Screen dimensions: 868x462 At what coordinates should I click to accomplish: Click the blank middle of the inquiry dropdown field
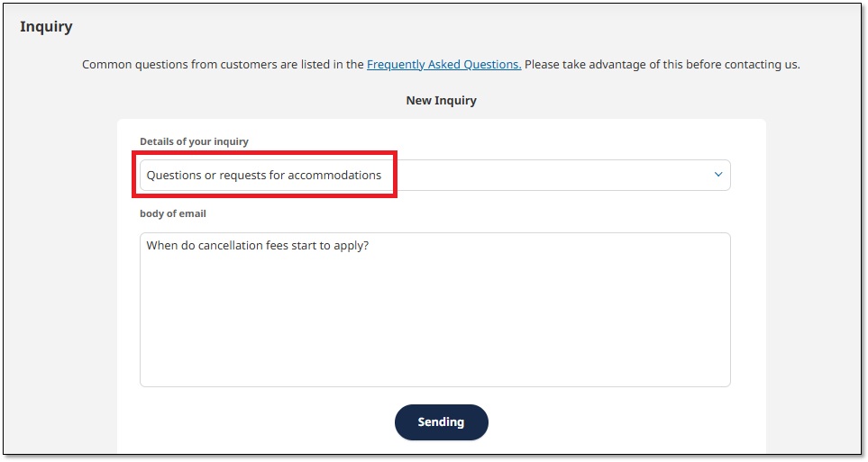541,176
